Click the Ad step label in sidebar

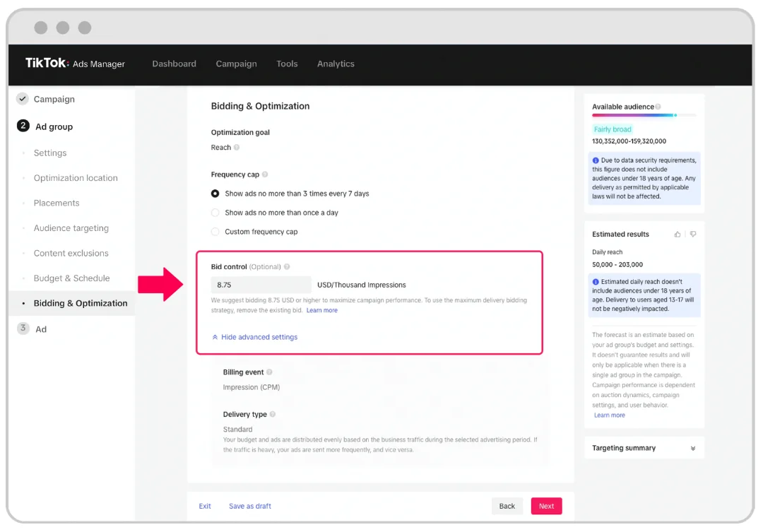[x=41, y=329]
